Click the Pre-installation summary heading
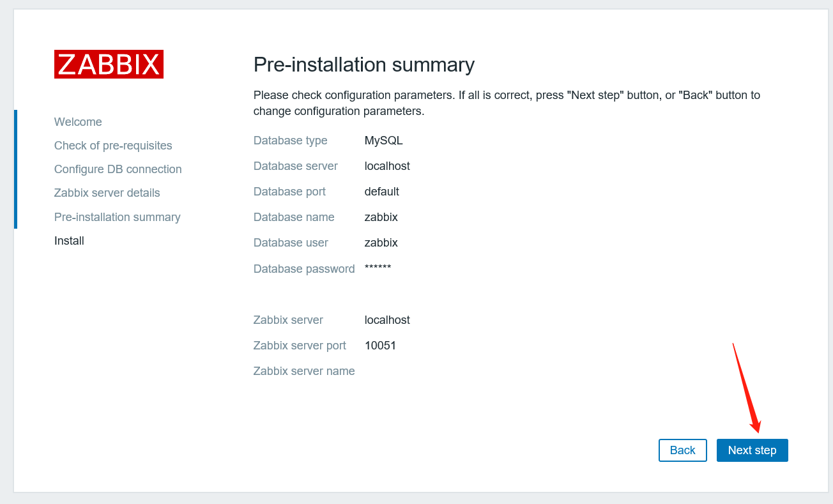Image resolution: width=833 pixels, height=504 pixels. click(x=363, y=65)
